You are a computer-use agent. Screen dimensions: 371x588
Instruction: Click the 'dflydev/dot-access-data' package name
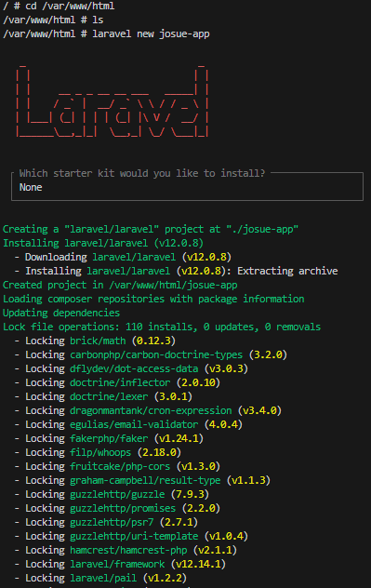point(134,368)
